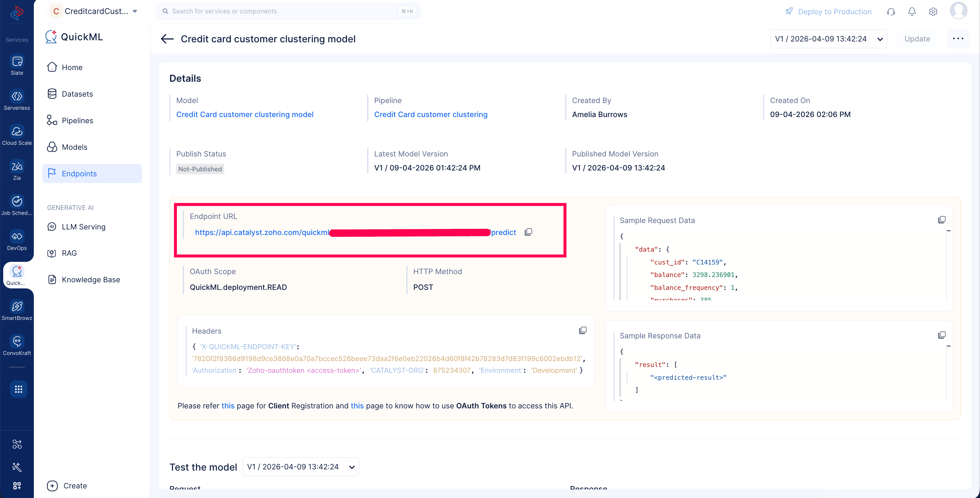
Task: Open the OAuth Tokens 'this' link
Action: click(x=357, y=405)
